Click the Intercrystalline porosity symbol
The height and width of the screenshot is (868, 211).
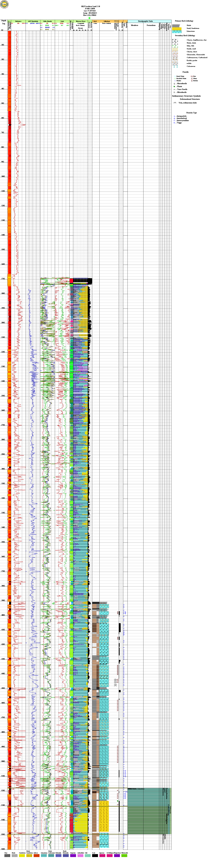click(175, 121)
